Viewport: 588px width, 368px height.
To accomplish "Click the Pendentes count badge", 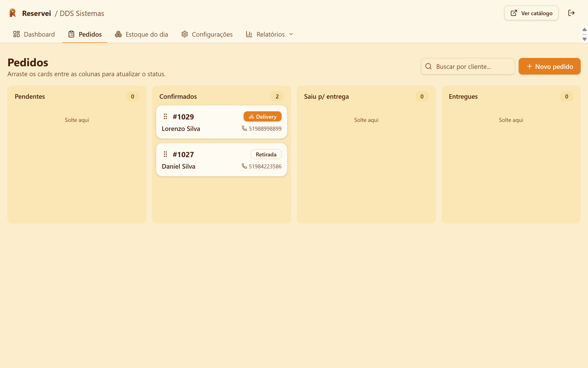I will 133,96.
